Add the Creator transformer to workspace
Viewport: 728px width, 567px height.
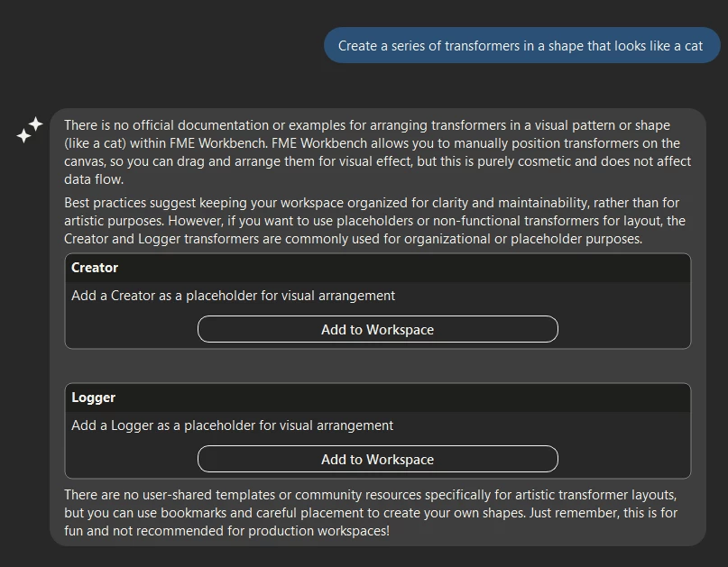[377, 329]
